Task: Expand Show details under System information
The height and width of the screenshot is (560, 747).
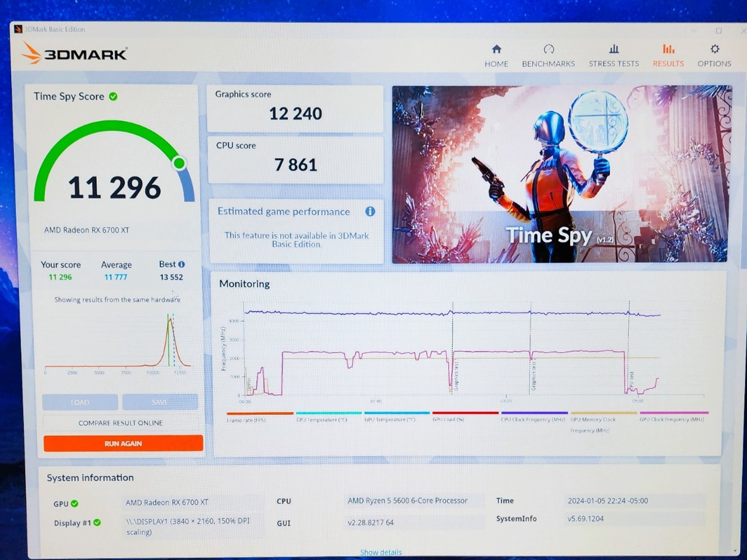Action: (381, 552)
